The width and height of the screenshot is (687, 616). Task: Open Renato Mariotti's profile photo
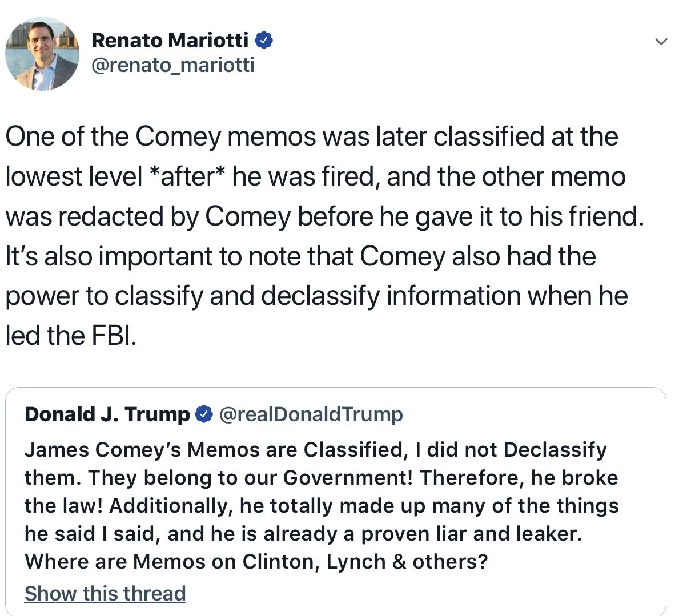tap(42, 54)
